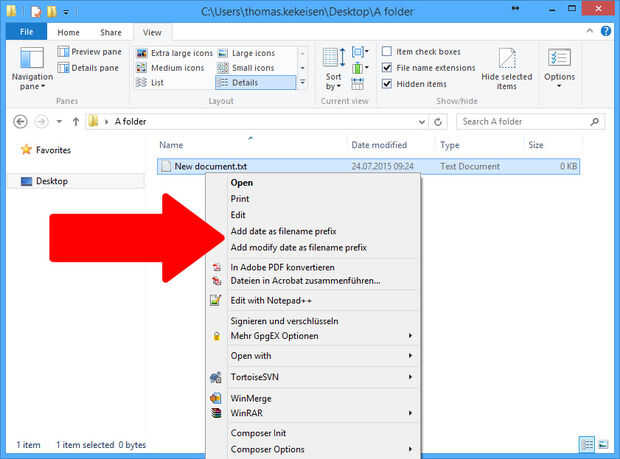Expand Mehr GpgEX Optionen submenu
Image resolution: width=620 pixels, height=459 pixels.
tap(313, 336)
